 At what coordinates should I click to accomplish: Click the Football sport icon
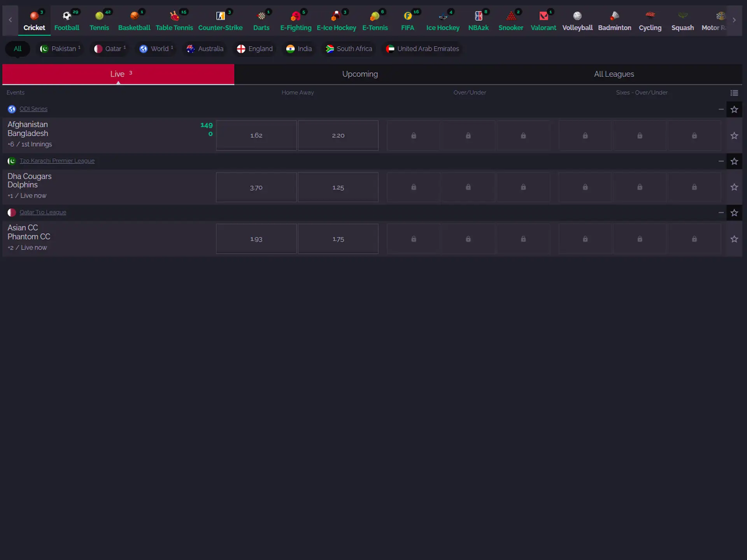(x=67, y=19)
